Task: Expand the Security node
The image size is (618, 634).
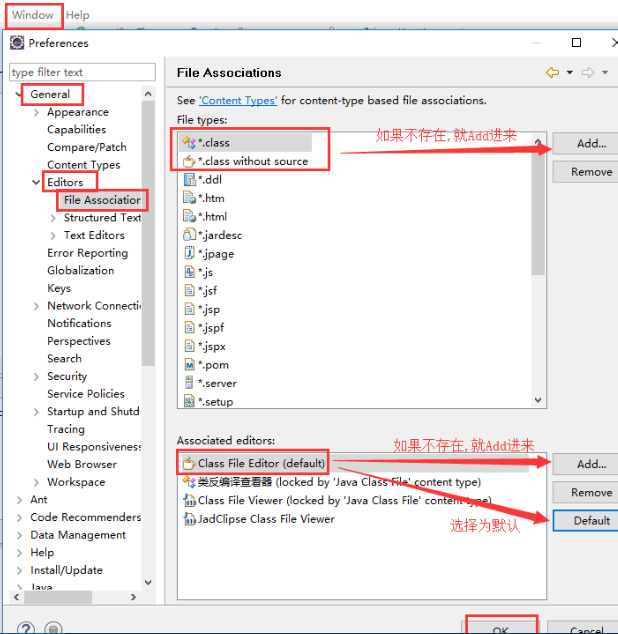Action: pyautogui.click(x=36, y=376)
